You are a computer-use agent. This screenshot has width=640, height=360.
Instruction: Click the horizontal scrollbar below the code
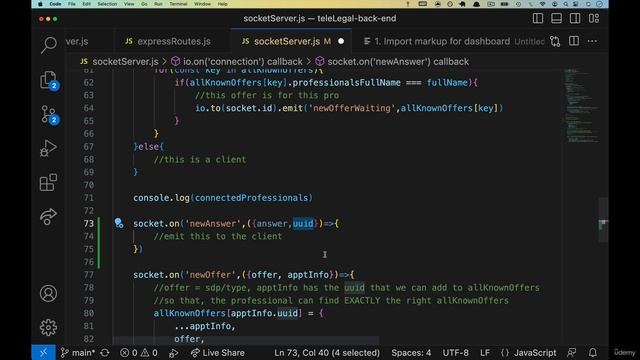[x=245, y=340]
